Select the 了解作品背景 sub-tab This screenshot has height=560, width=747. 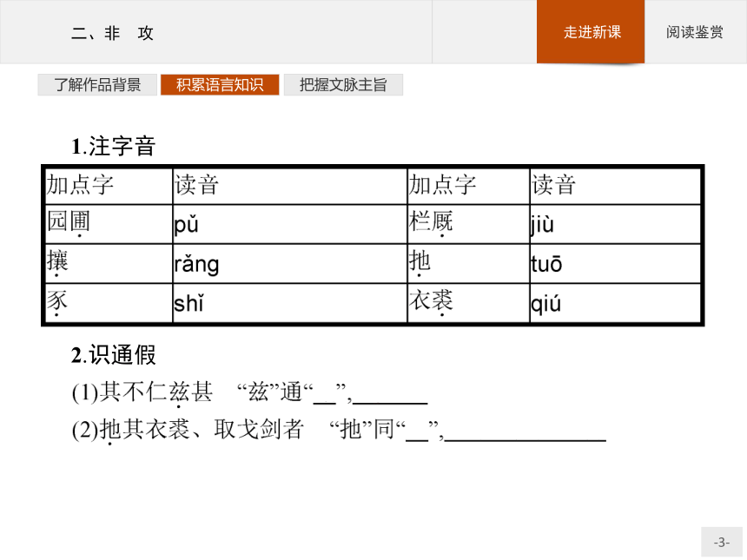click(97, 85)
